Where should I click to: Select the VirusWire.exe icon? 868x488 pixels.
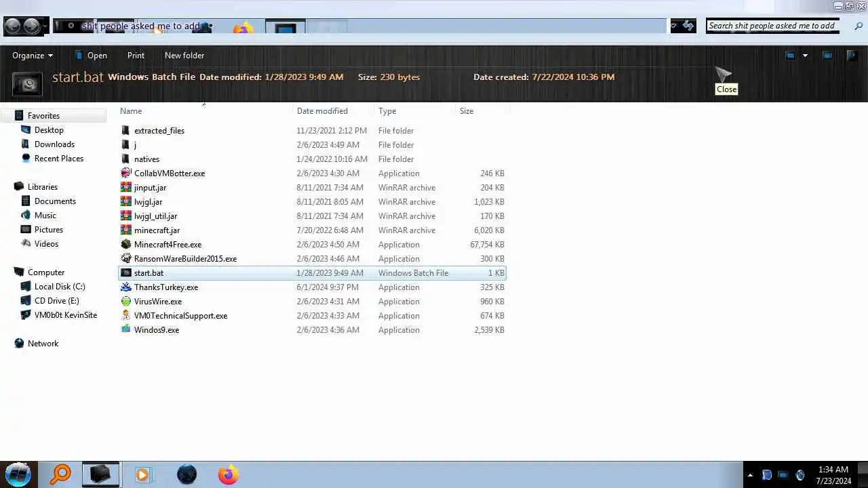(125, 302)
